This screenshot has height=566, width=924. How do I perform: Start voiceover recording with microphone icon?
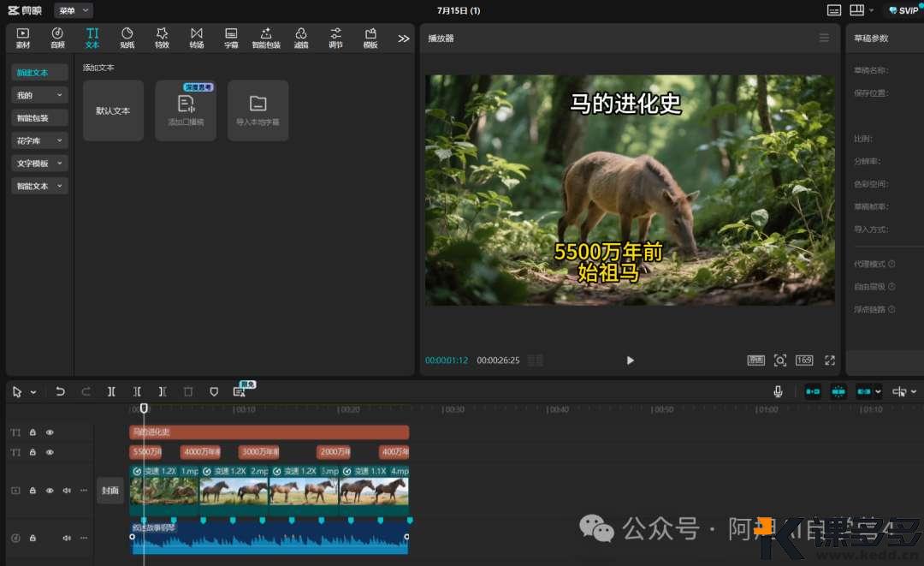[778, 391]
